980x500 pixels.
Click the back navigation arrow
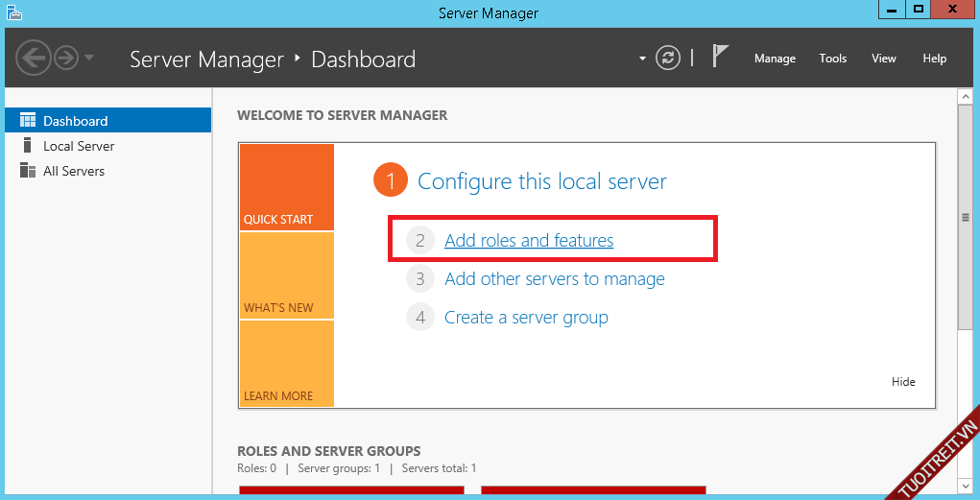[33, 59]
